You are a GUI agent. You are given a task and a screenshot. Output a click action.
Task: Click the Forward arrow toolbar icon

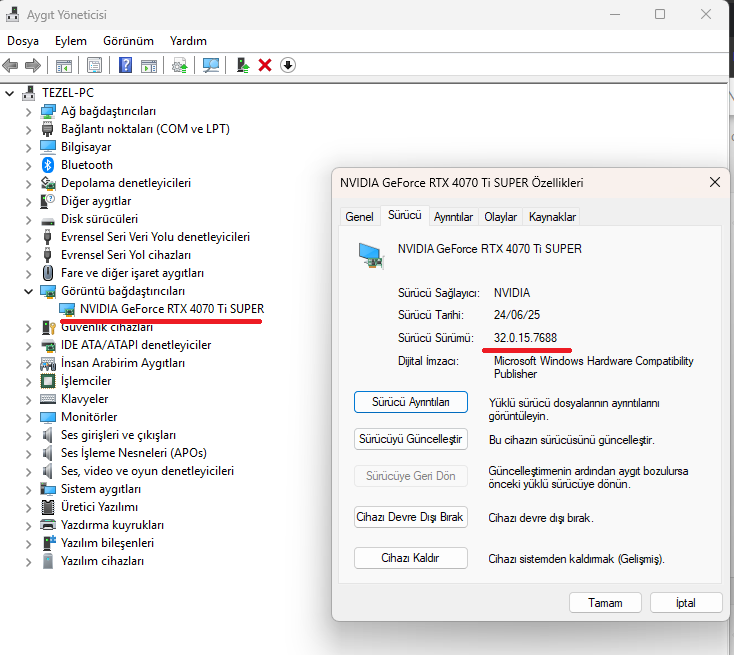coord(33,66)
